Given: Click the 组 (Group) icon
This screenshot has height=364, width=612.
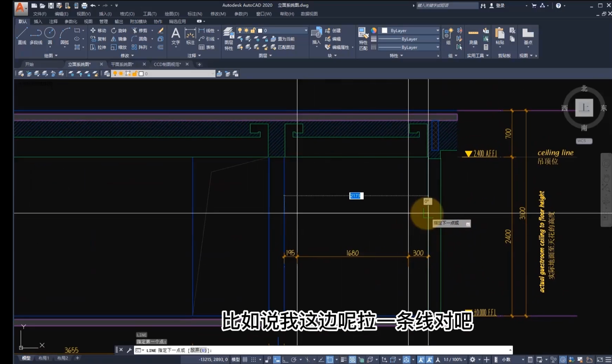Looking at the screenshot, I should coord(448,37).
